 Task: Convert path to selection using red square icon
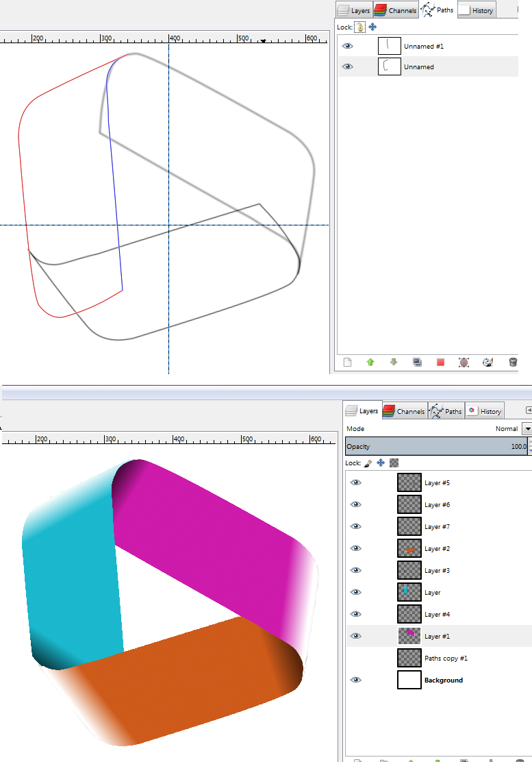(440, 362)
